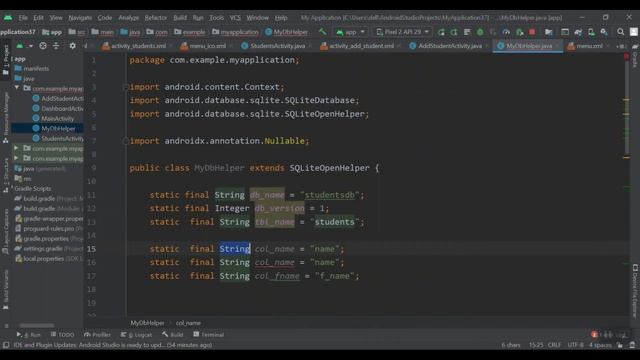This screenshot has width=640, height=360.
Task: Click the project panel horizontal scrollbar
Action: point(37,325)
